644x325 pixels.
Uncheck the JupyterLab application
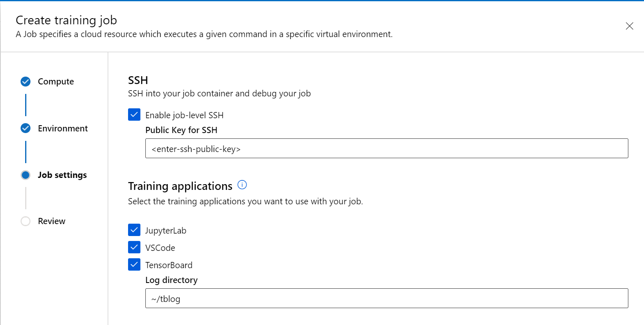(134, 230)
